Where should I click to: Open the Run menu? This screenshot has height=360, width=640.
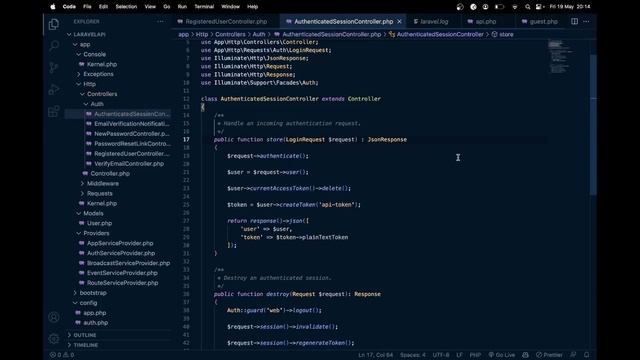[182, 7]
